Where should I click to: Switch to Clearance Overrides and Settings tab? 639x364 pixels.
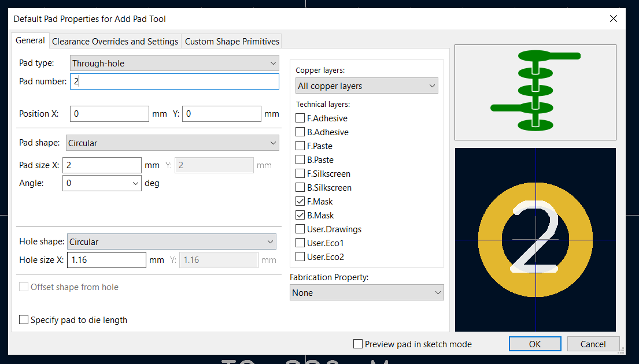(x=115, y=42)
